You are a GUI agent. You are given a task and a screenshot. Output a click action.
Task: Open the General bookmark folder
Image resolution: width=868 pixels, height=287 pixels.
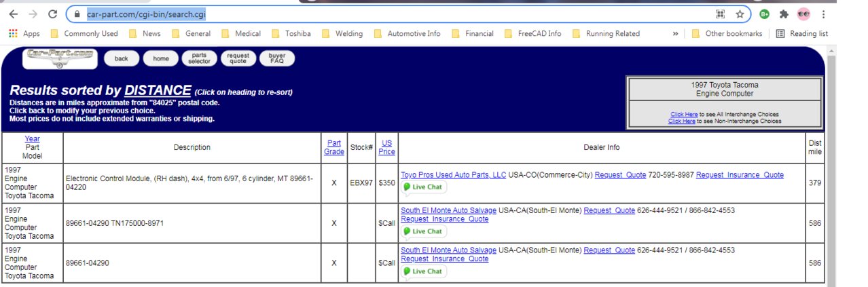(191, 33)
